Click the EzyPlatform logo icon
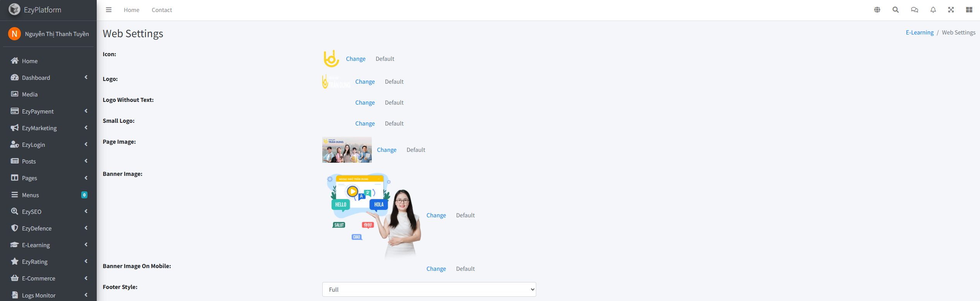Screen dimensions: 980x301 point(14,9)
